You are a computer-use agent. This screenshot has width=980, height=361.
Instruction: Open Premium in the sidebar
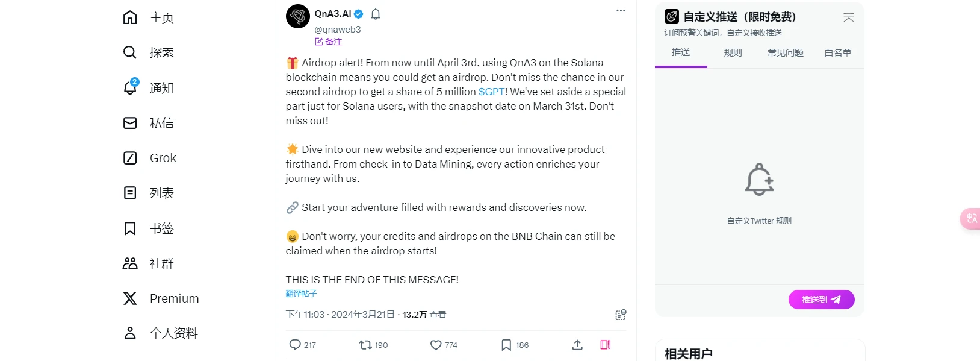pos(174,298)
